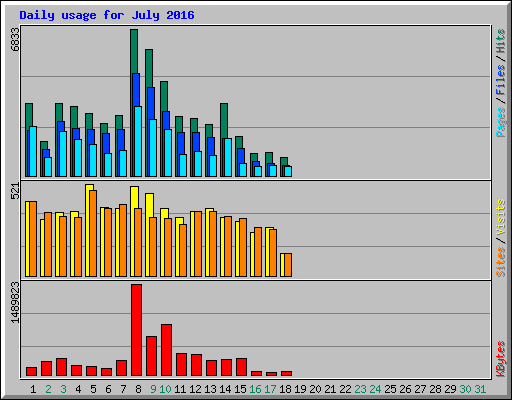512x400 pixels.
Task: Click day 18 on the x-axis
Action: 285,389
